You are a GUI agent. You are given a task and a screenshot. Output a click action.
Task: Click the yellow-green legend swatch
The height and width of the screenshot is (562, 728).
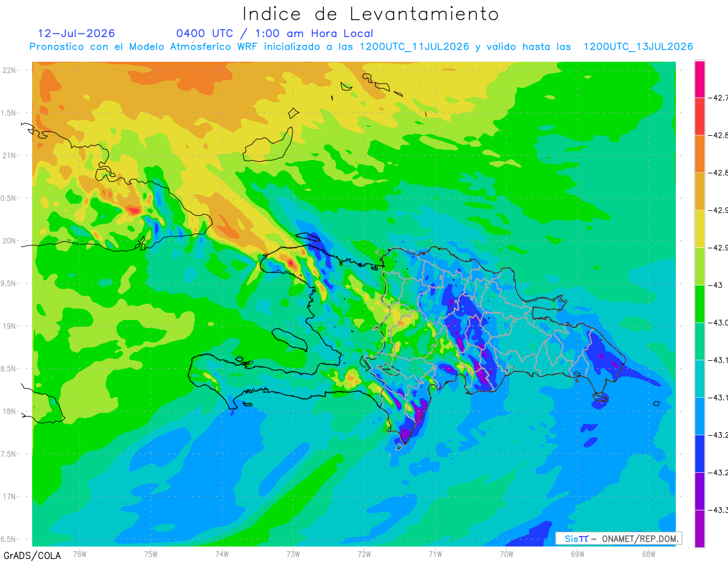click(699, 266)
